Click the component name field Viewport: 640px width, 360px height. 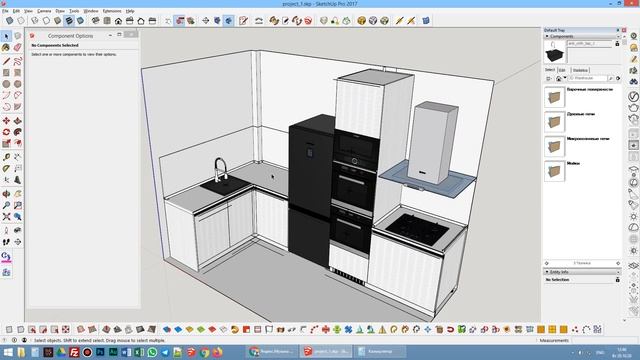pos(589,43)
